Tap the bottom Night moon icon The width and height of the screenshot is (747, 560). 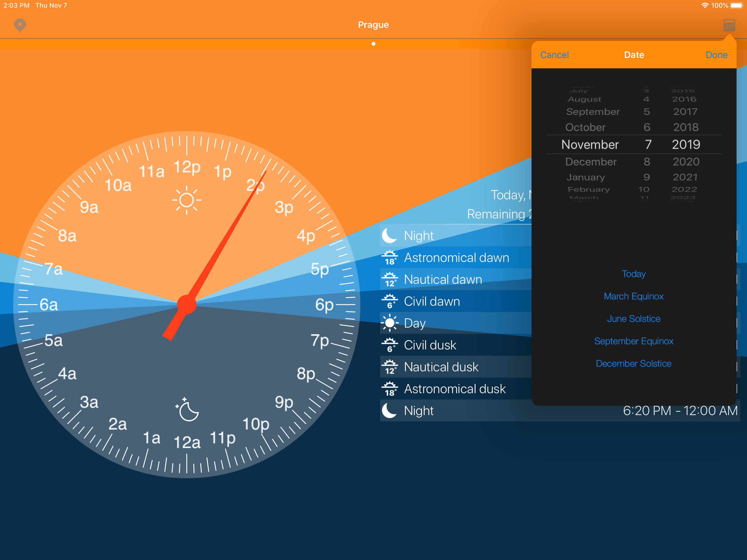click(x=389, y=411)
